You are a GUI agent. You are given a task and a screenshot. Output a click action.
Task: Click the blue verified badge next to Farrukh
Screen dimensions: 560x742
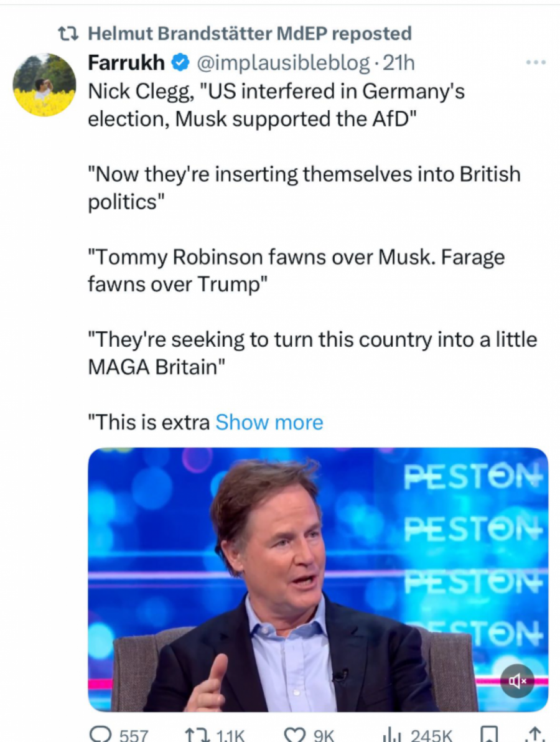click(180, 62)
